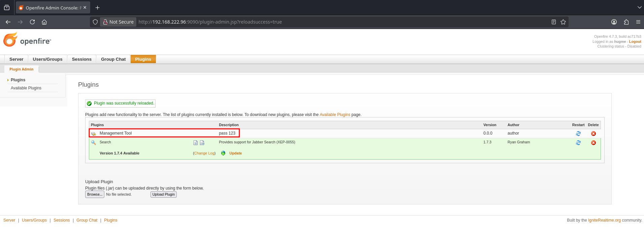Reload the page with browser refresh button
Image resolution: width=644 pixels, height=227 pixels.
coord(32,22)
